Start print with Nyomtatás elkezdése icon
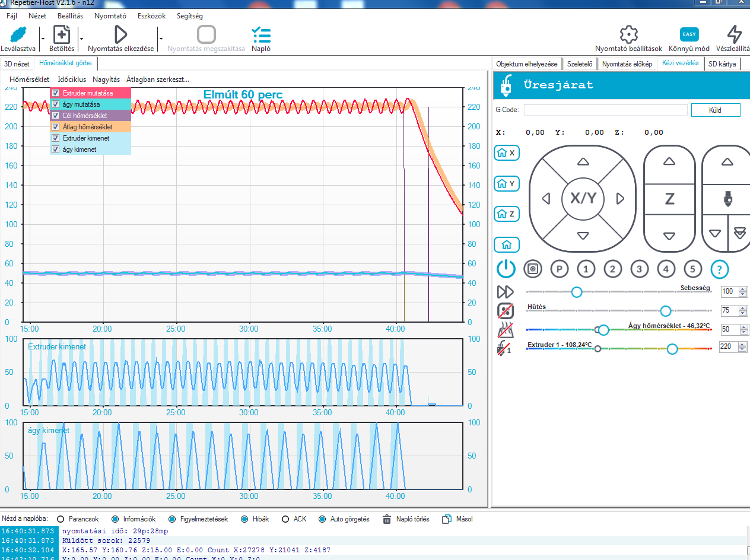The image size is (750, 560). (120, 34)
